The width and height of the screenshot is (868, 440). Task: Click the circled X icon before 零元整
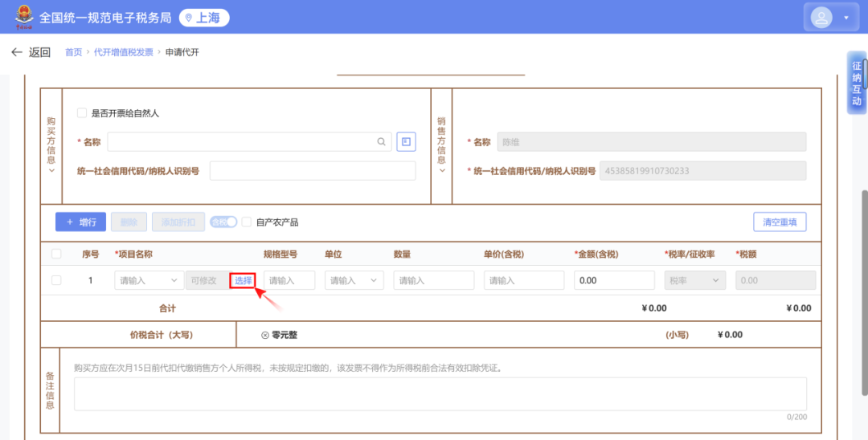(x=265, y=335)
